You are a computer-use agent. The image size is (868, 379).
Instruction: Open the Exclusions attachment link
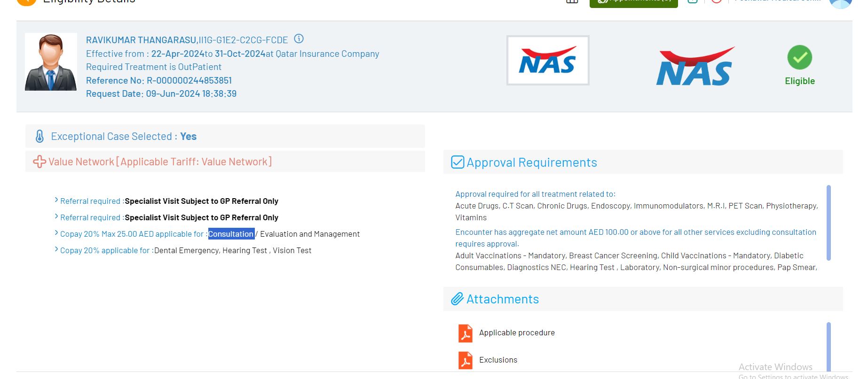tap(498, 360)
